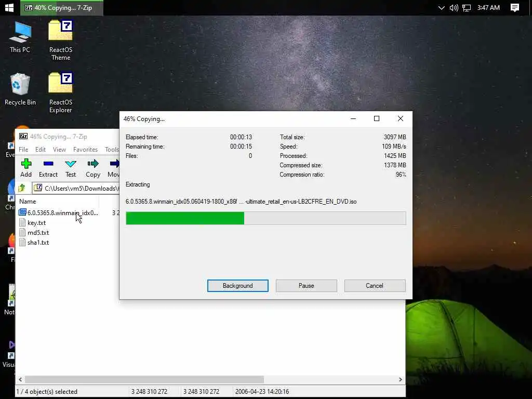Show hidden system tray icons chevron

pos(441,8)
